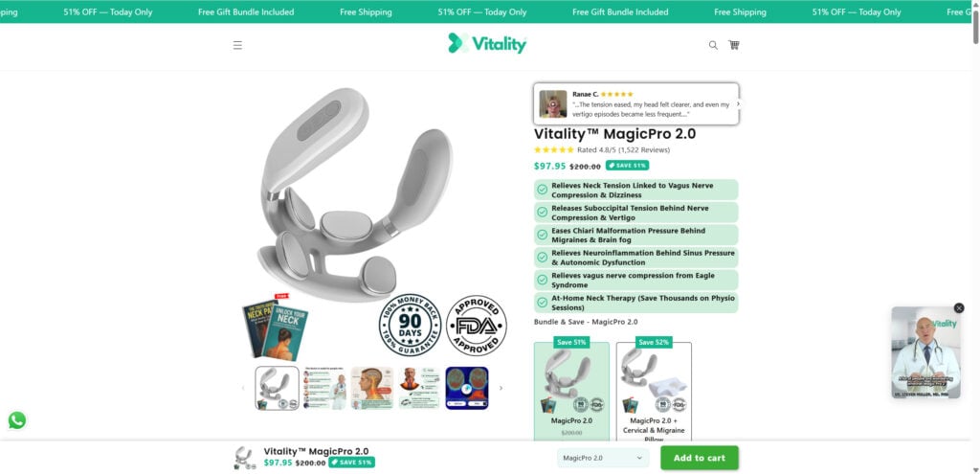
Task: Open the MagicPro 2.0 variant dropdown
Action: [x=603, y=458]
